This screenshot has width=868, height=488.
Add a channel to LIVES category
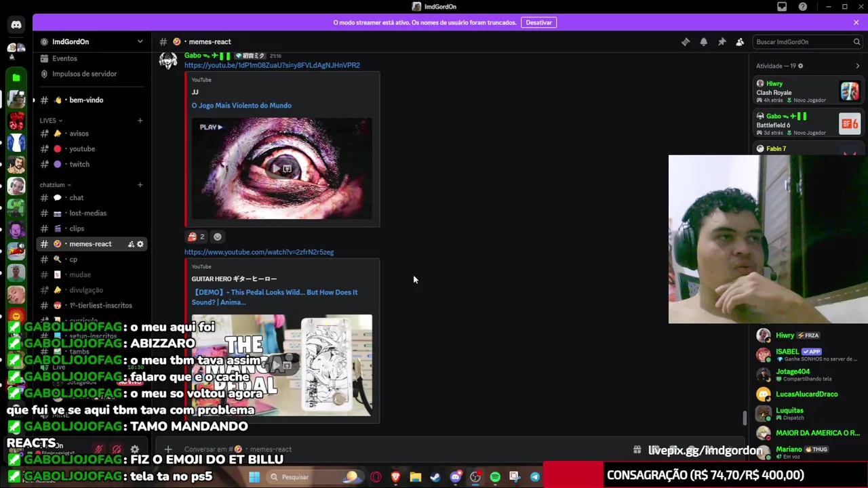[x=140, y=121]
